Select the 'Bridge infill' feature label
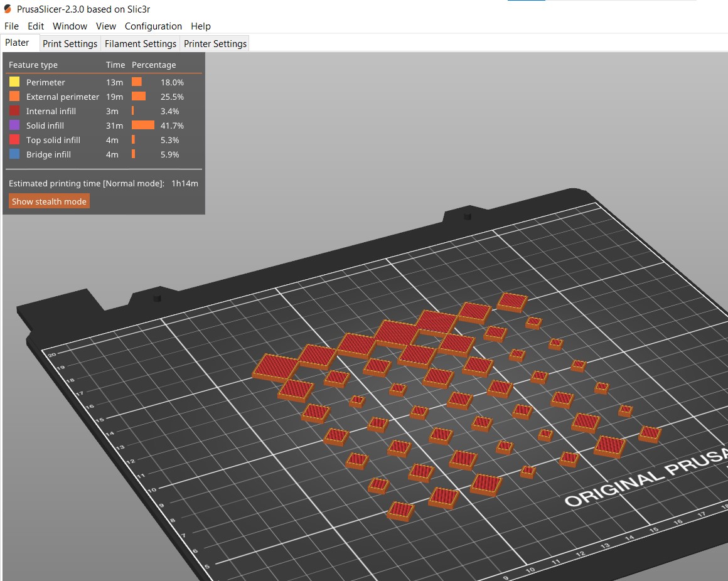 (49, 154)
